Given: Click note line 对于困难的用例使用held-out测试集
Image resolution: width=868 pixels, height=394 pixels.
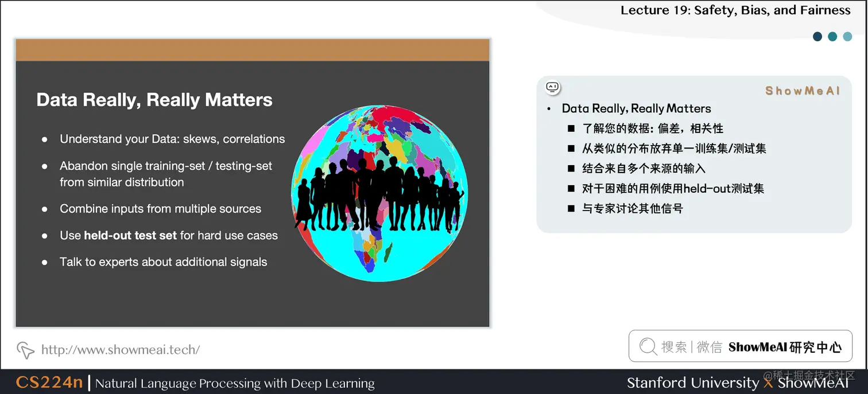Looking at the screenshot, I should 673,188.
